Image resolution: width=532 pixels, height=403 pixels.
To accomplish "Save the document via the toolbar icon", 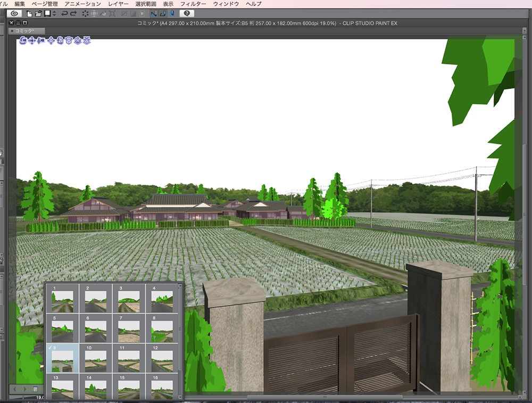I will coord(47,13).
